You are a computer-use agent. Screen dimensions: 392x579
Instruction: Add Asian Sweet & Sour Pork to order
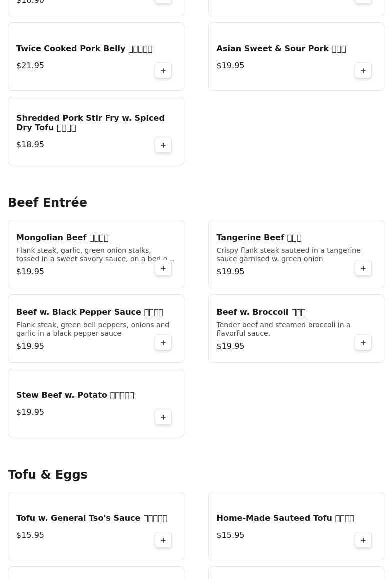[363, 71]
